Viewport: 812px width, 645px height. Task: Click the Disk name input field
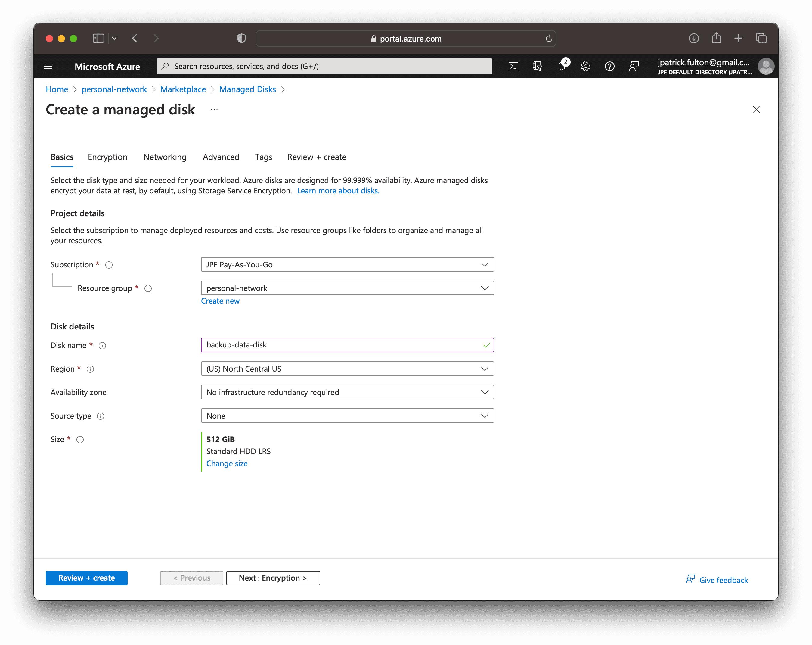point(347,345)
